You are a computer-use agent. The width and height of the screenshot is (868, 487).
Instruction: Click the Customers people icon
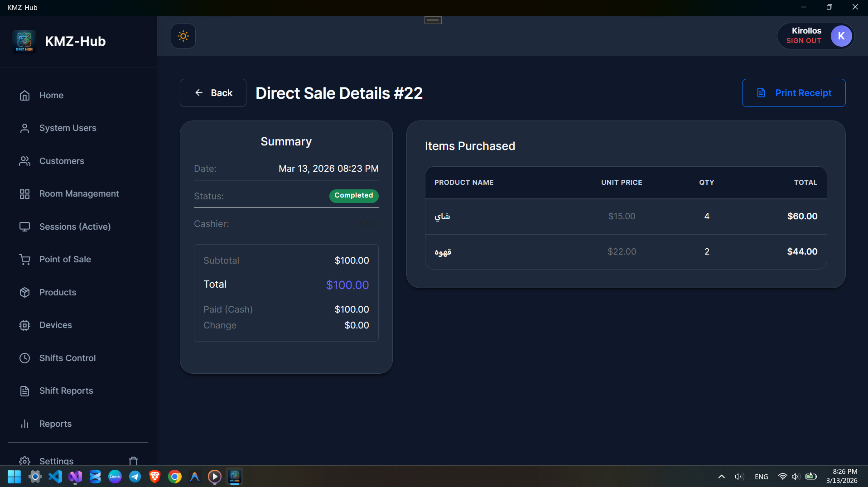tap(24, 161)
